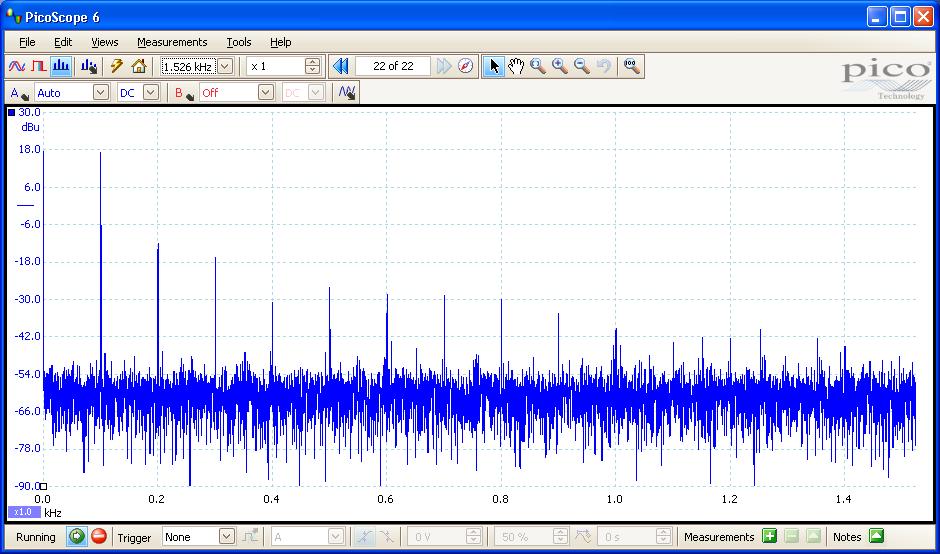Go to first waveform buffer

(x=341, y=66)
